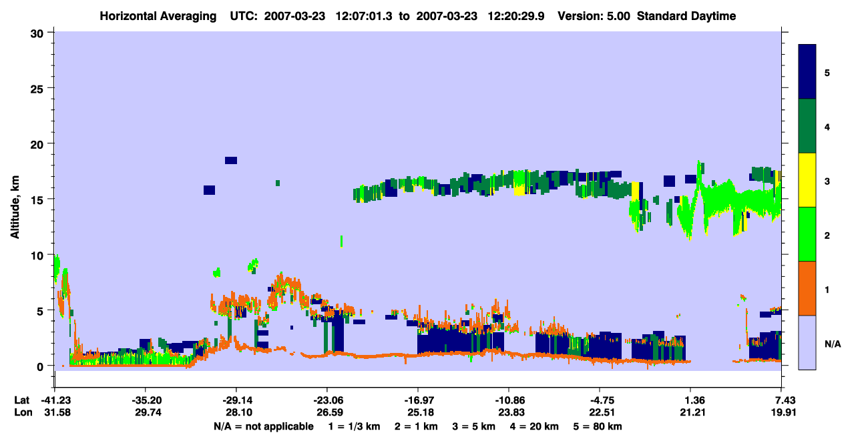
Task: Click latitude value '-41.23'
Action: click(55, 401)
